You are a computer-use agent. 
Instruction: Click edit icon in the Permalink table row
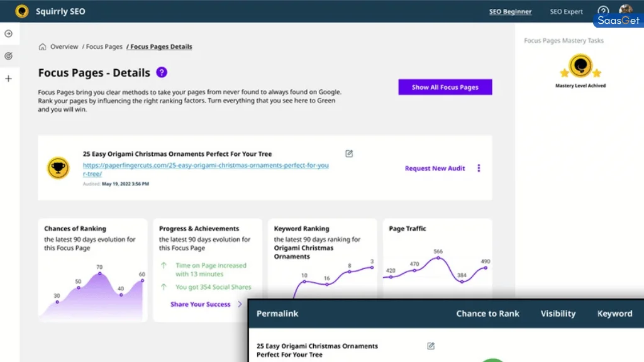(430, 346)
